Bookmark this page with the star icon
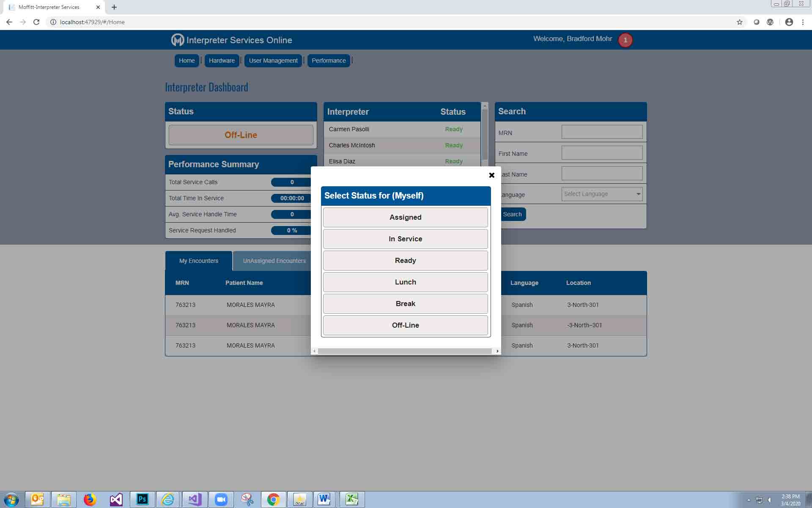This screenshot has width=812, height=508. tap(739, 22)
